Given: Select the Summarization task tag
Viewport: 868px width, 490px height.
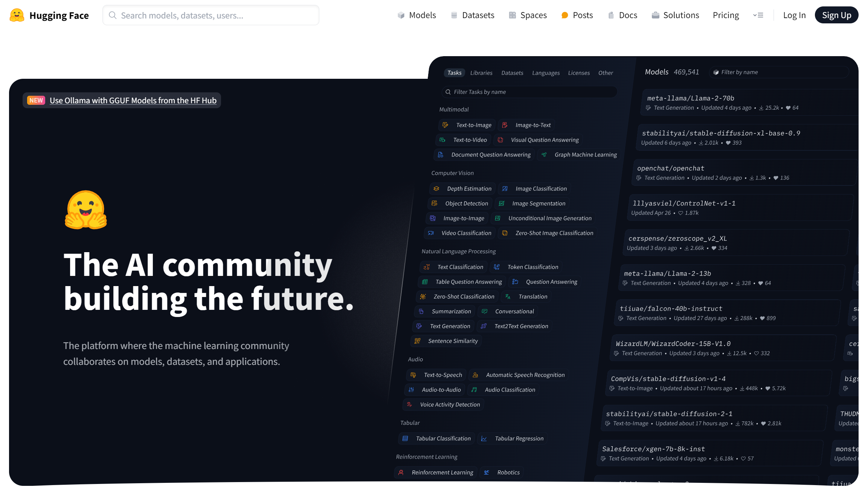Looking at the screenshot, I should [x=445, y=311].
